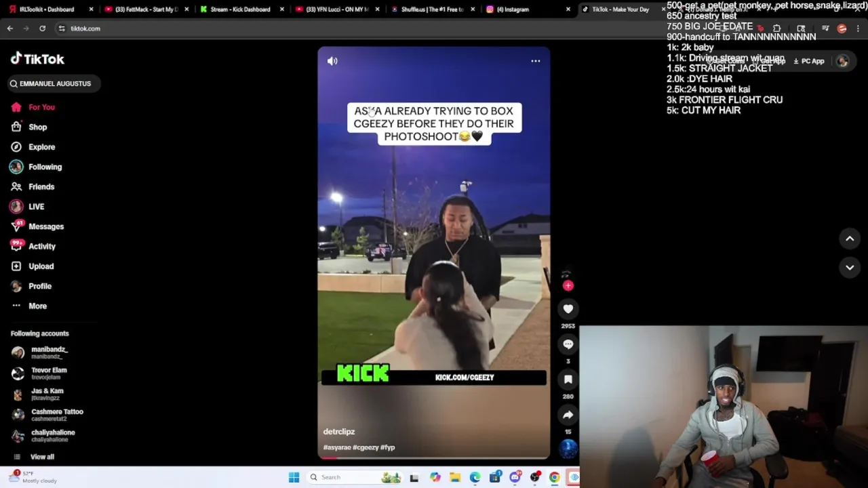Image resolution: width=868 pixels, height=488 pixels.
Task: Open Activity notifications
Action: point(33,246)
